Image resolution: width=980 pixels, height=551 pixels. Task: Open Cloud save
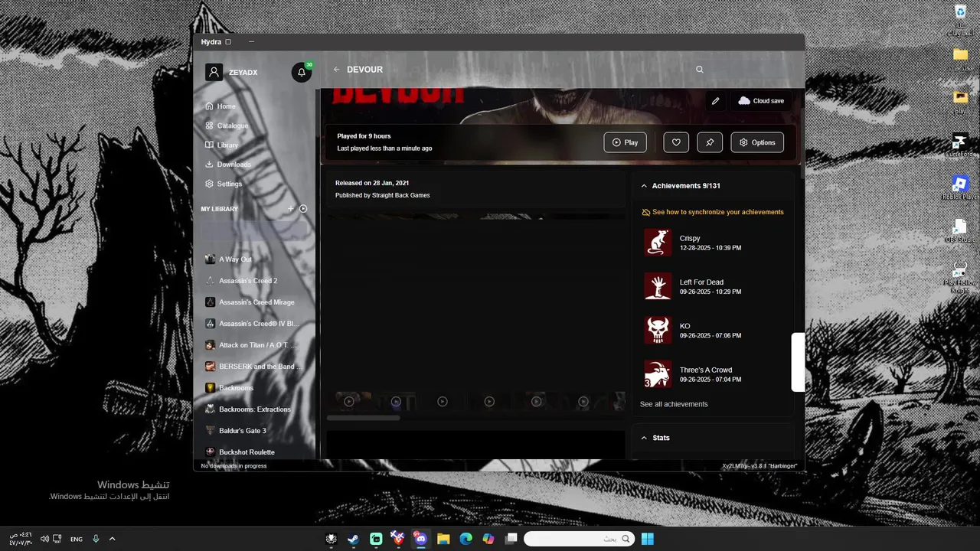pyautogui.click(x=761, y=101)
